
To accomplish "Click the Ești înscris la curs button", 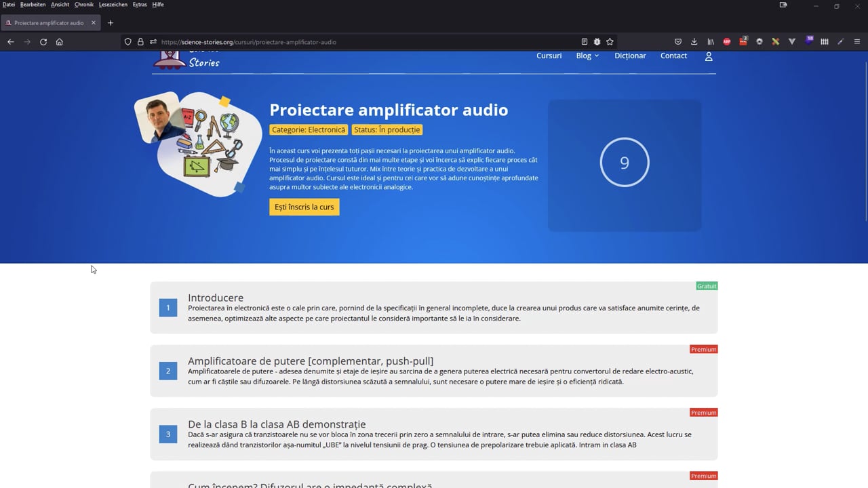I will pyautogui.click(x=304, y=207).
